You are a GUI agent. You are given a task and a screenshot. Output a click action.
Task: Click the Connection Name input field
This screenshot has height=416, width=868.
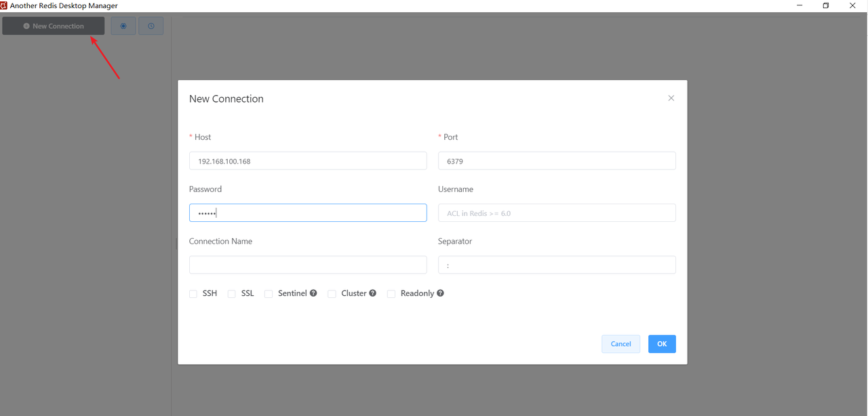click(308, 265)
